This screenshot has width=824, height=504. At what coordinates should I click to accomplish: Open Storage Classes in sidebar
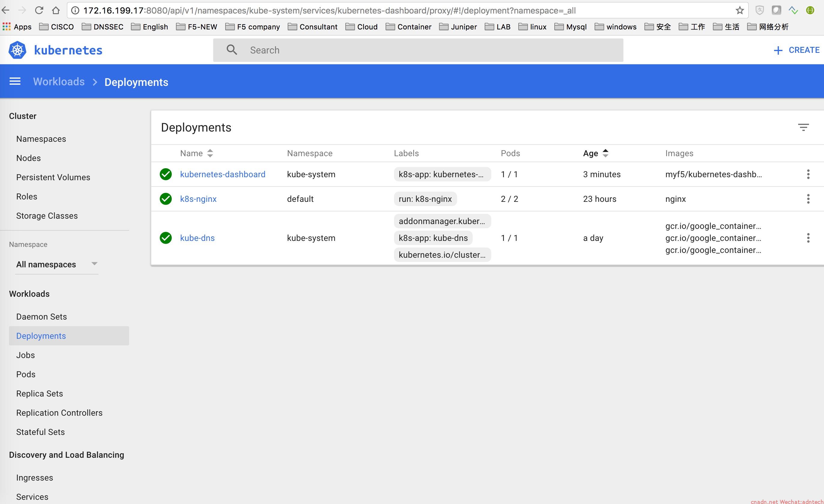tap(47, 216)
